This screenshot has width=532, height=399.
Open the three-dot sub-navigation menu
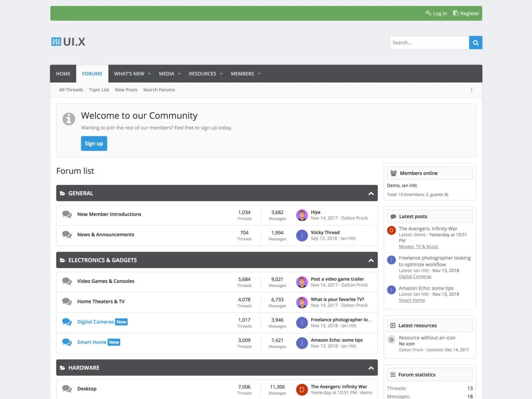tap(471, 90)
